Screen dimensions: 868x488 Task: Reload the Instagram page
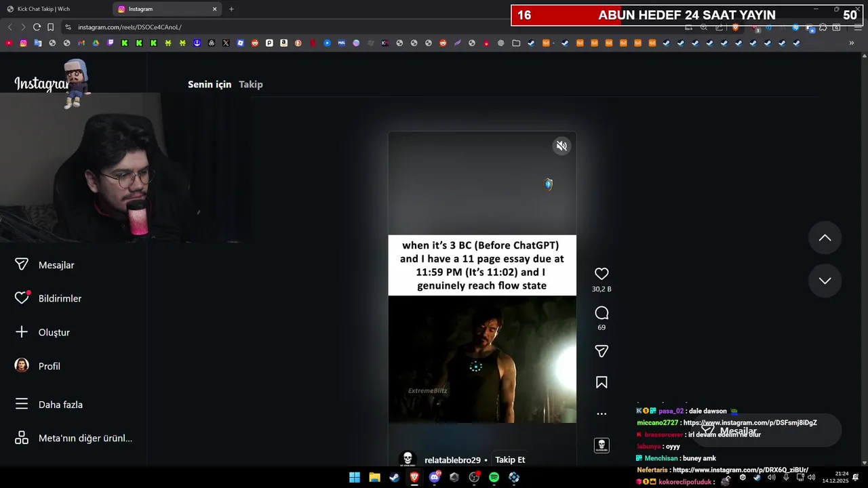tap(37, 27)
